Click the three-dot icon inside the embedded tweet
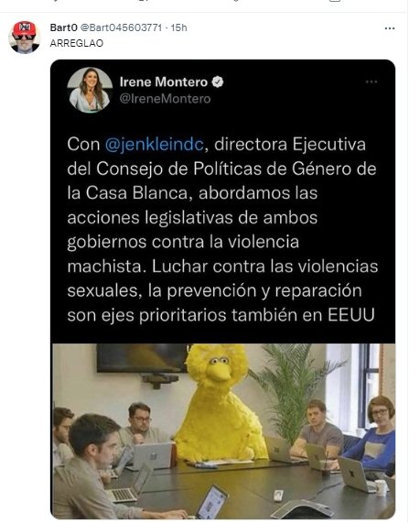The height and width of the screenshot is (523, 420). (371, 82)
